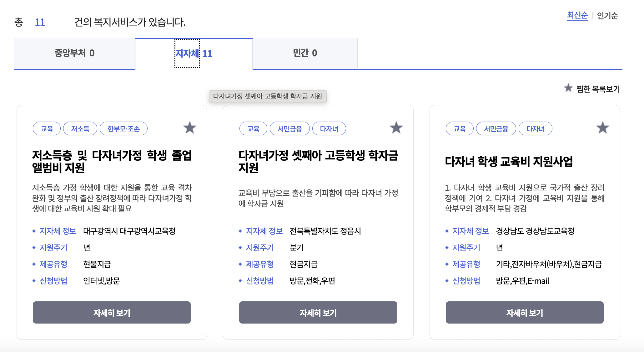Click 교육 tag on the first card
Screen dimensions: 644x352
pyautogui.click(x=47, y=128)
